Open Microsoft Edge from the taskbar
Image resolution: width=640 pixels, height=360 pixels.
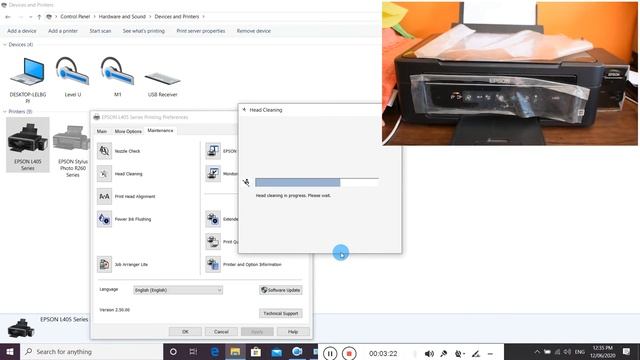(x=214, y=351)
